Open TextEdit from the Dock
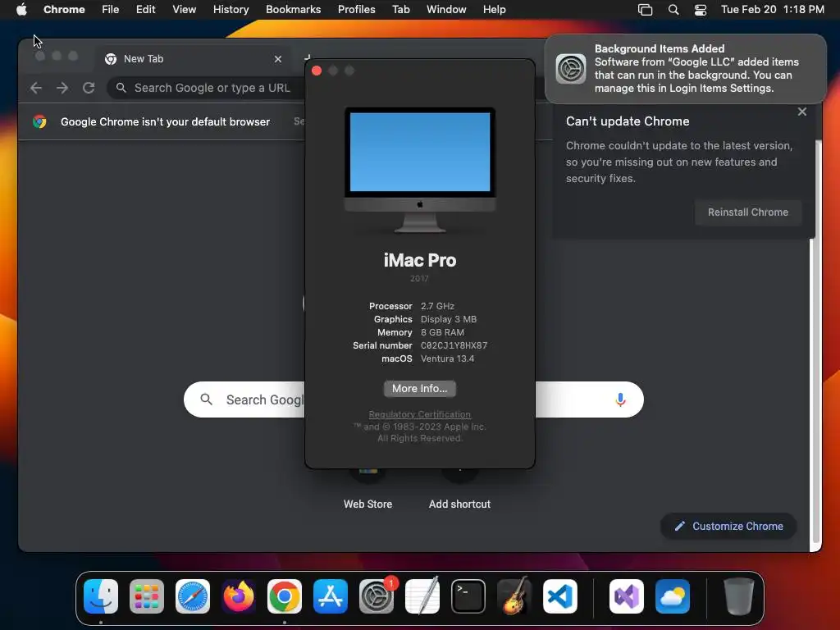 (x=422, y=596)
